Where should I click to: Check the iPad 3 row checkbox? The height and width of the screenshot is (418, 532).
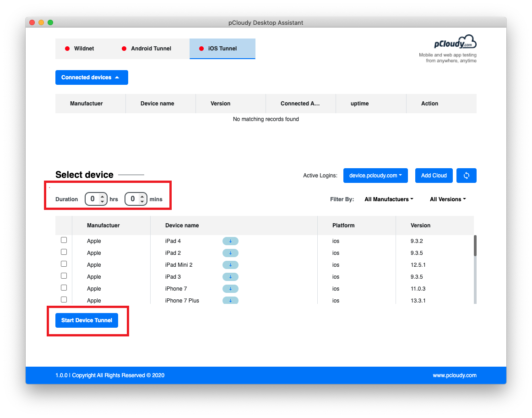[x=64, y=276]
